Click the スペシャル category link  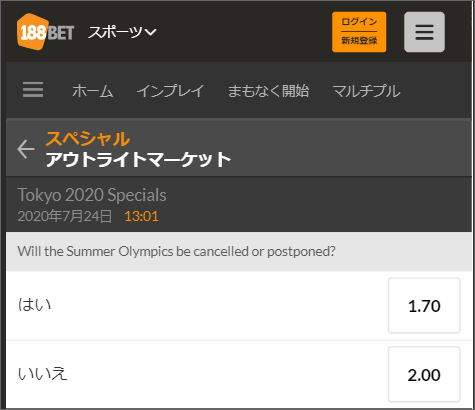[88, 139]
